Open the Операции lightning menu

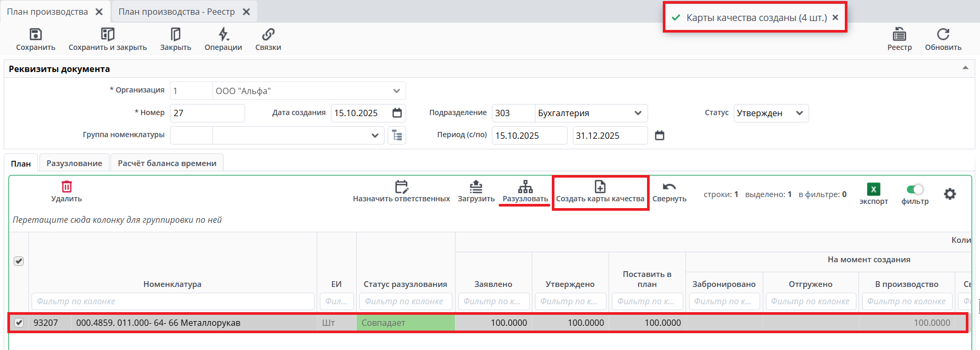[224, 35]
